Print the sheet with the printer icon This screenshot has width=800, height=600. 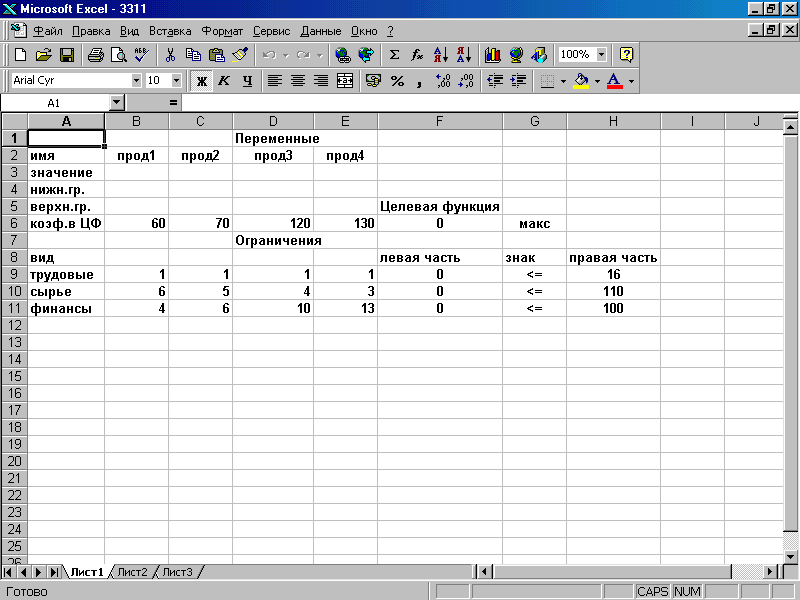pyautogui.click(x=95, y=55)
